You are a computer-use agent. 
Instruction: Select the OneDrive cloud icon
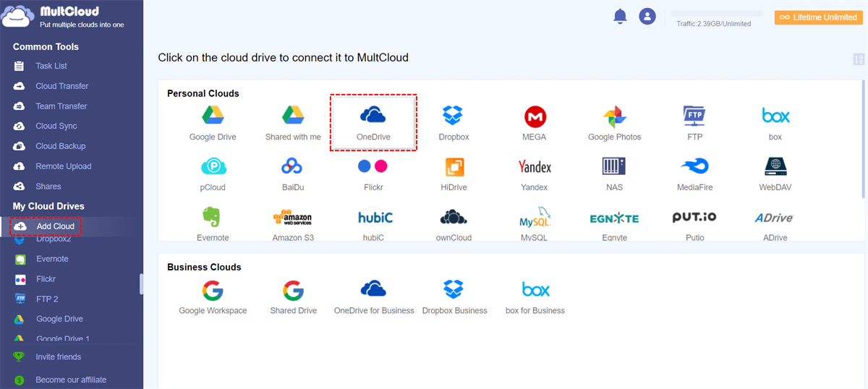373,116
